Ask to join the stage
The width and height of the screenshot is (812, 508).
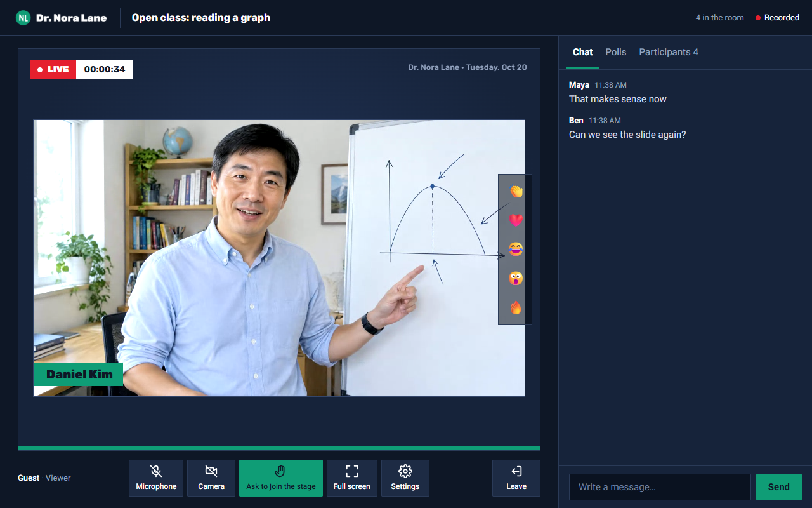281,478
